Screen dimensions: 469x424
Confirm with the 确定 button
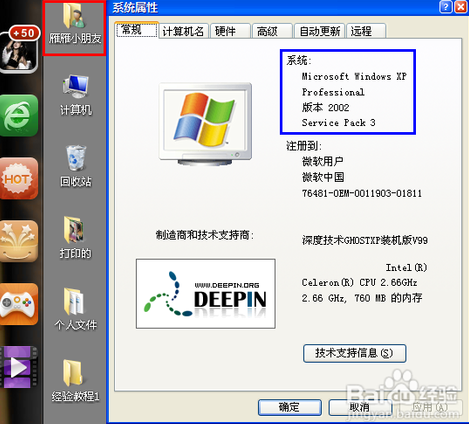tap(290, 407)
